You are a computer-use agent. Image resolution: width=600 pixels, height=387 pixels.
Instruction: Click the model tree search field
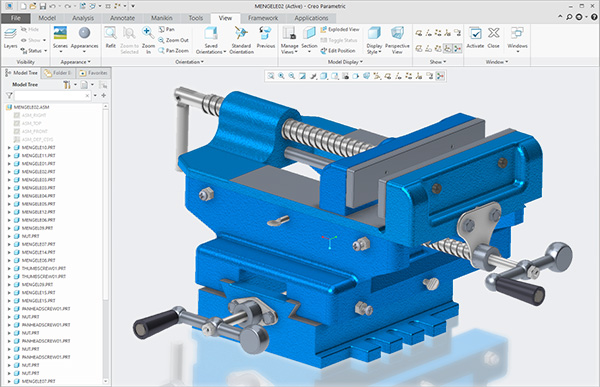52,96
